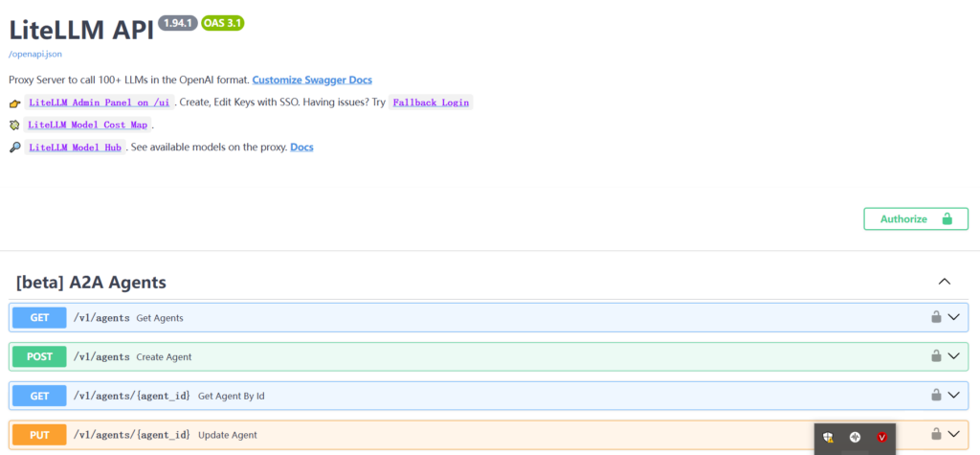Click the LiteLLM API title
980x455 pixels.
point(81,29)
